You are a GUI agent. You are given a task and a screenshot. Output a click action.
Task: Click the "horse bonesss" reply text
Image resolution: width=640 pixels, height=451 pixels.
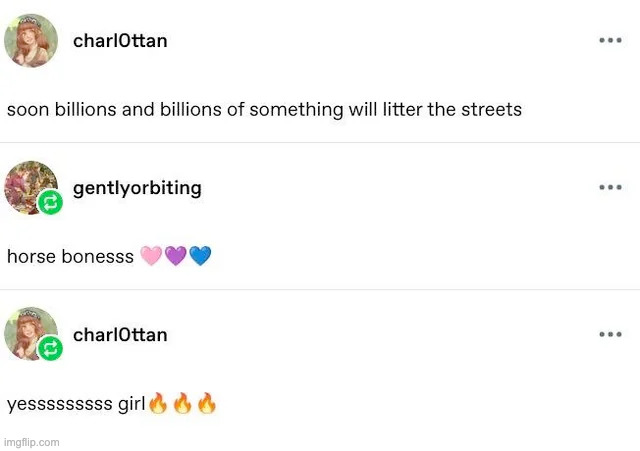(70, 257)
